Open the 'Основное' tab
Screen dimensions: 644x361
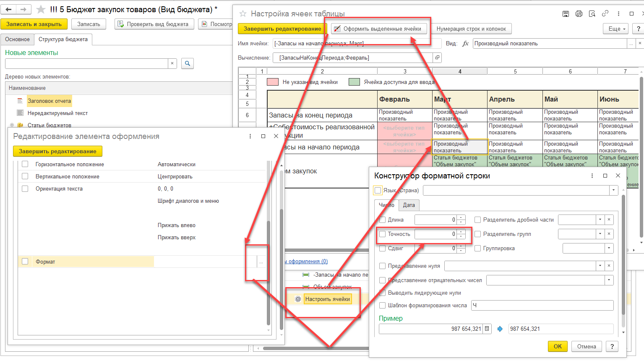(x=17, y=39)
